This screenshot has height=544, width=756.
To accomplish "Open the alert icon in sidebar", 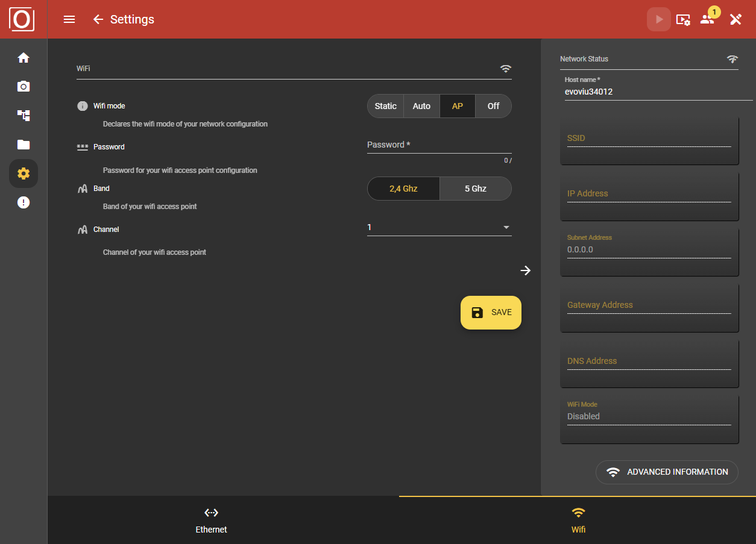I will [24, 202].
